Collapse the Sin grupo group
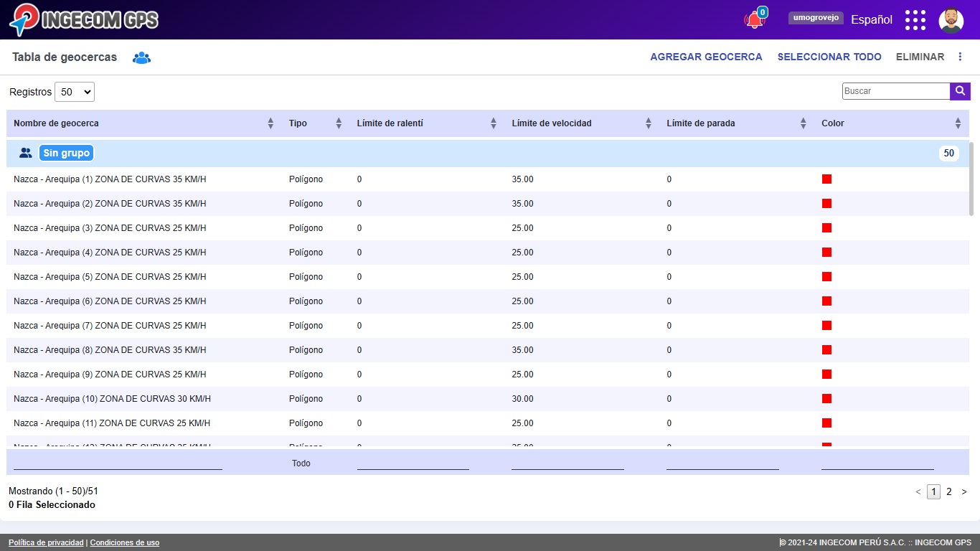The image size is (980, 551). click(x=66, y=153)
